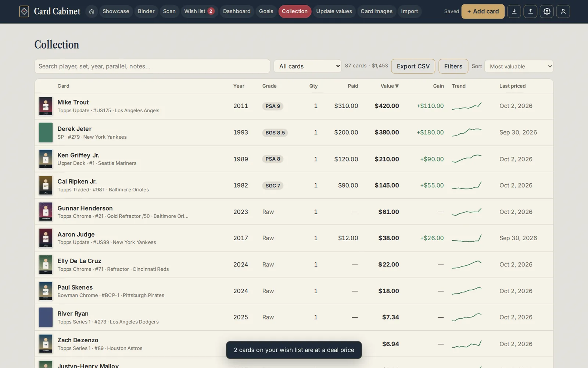Open the Derek Jeter green card thumbnail
Viewport: 588px width, 368px height.
pyautogui.click(x=46, y=132)
